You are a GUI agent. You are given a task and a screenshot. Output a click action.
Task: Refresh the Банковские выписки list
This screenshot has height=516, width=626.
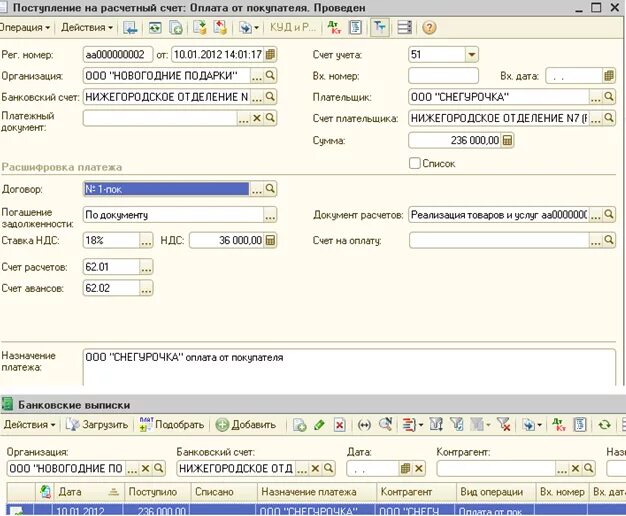(604, 425)
